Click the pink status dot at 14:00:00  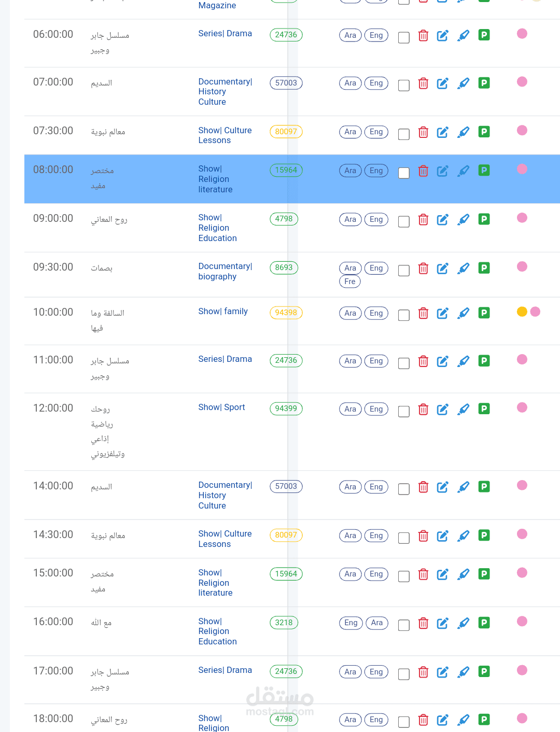point(522,485)
